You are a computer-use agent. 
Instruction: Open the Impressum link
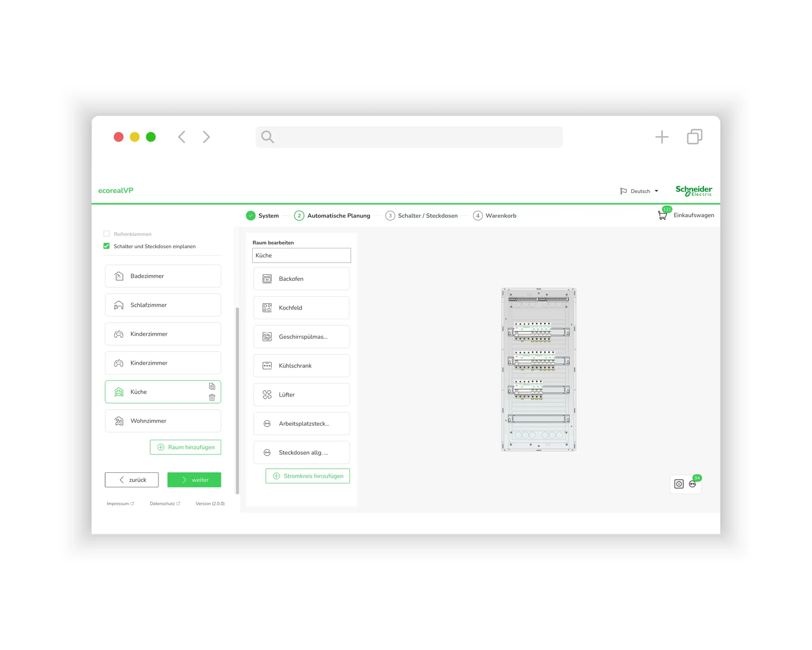tap(120, 504)
